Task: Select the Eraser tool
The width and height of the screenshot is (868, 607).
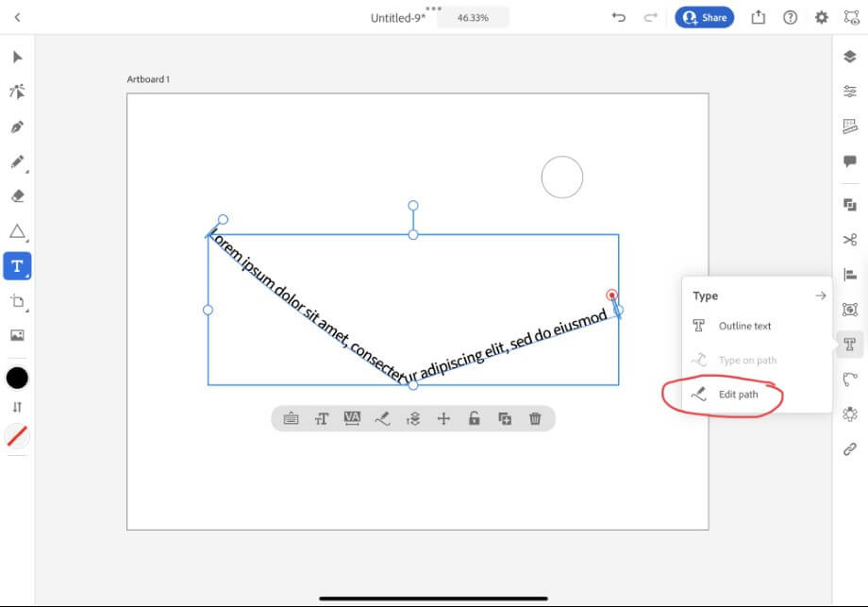Action: [17, 196]
